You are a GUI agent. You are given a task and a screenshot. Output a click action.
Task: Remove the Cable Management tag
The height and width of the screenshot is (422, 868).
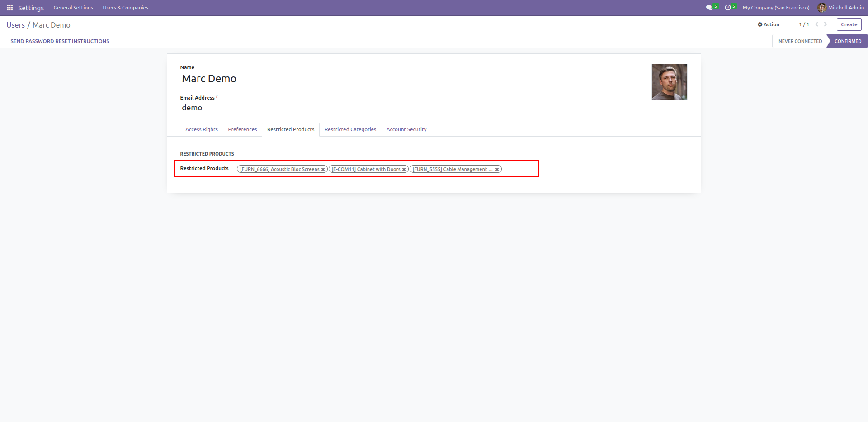coord(497,170)
